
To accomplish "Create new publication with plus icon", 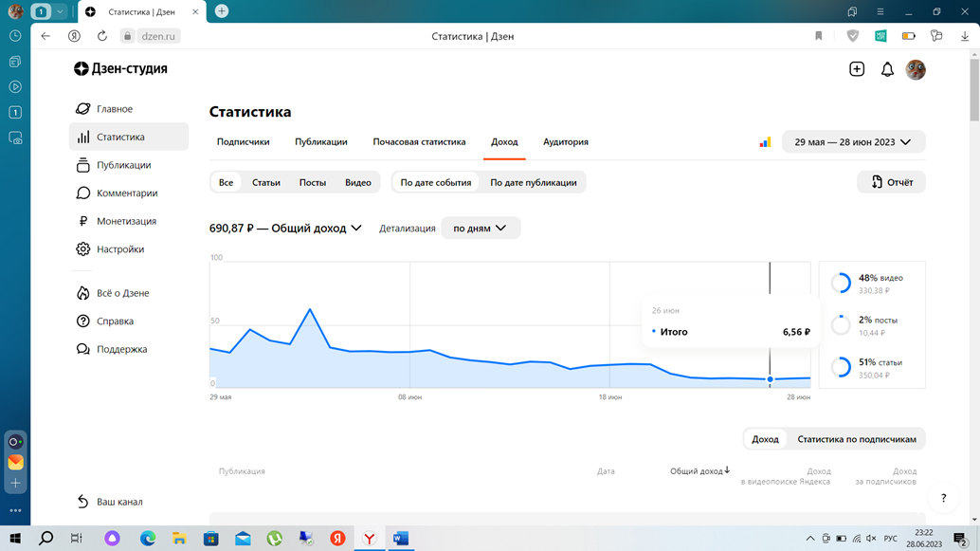I will pos(857,69).
